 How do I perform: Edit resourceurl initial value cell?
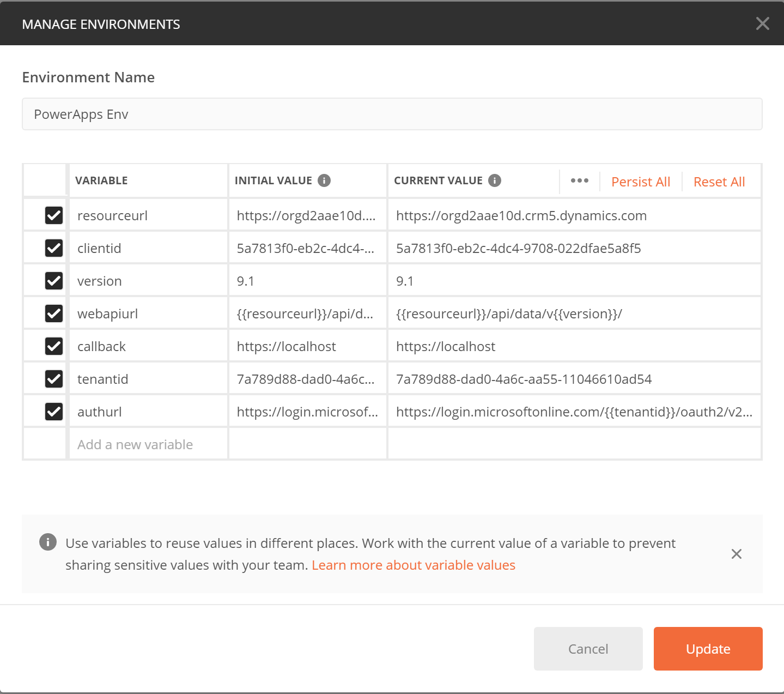(x=308, y=215)
